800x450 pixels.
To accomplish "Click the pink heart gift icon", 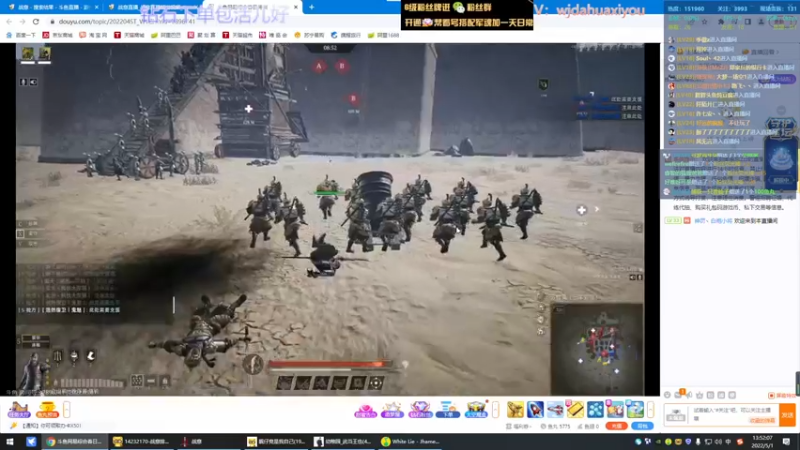I will coord(365,409).
